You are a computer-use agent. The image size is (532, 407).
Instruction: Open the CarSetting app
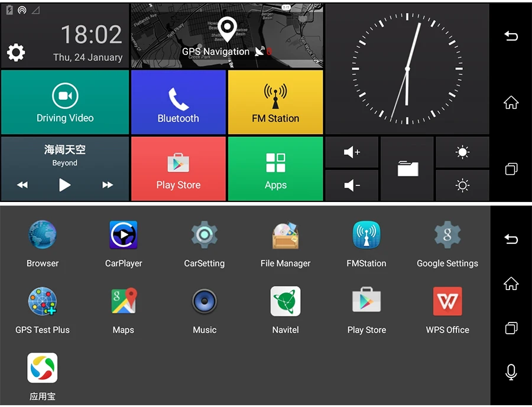click(x=205, y=244)
